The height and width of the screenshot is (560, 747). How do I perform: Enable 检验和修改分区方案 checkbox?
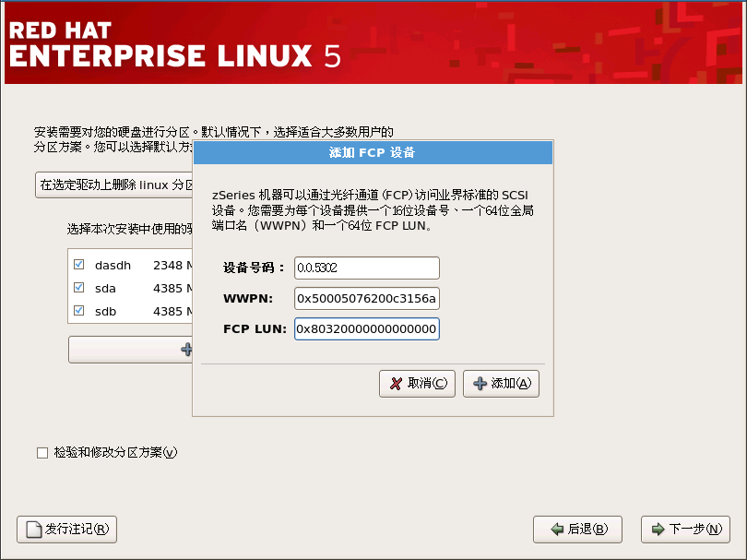42,453
